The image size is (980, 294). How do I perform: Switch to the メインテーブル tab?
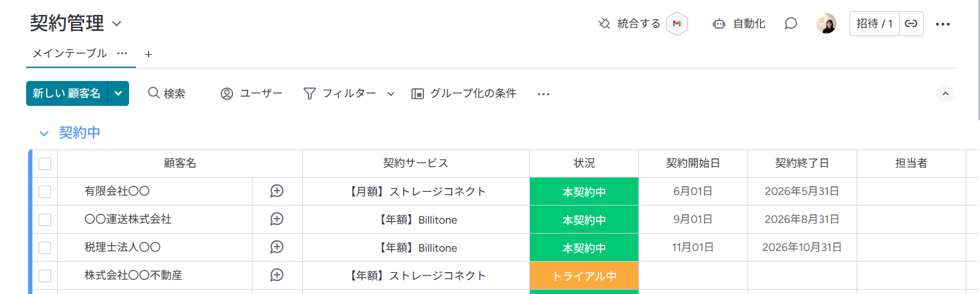pyautogui.click(x=69, y=54)
